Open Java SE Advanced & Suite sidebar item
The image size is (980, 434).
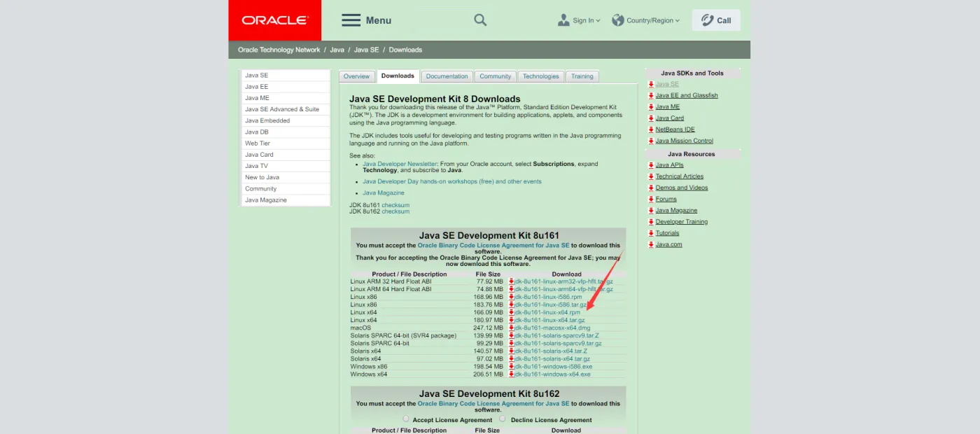point(286,109)
